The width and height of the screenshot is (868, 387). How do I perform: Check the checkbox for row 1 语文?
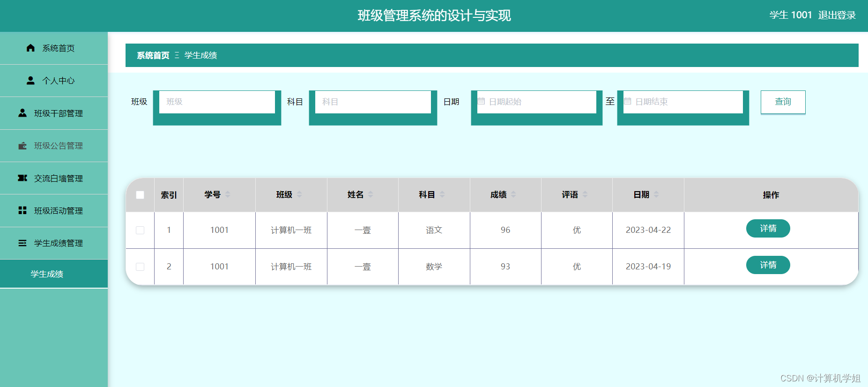[140, 230]
